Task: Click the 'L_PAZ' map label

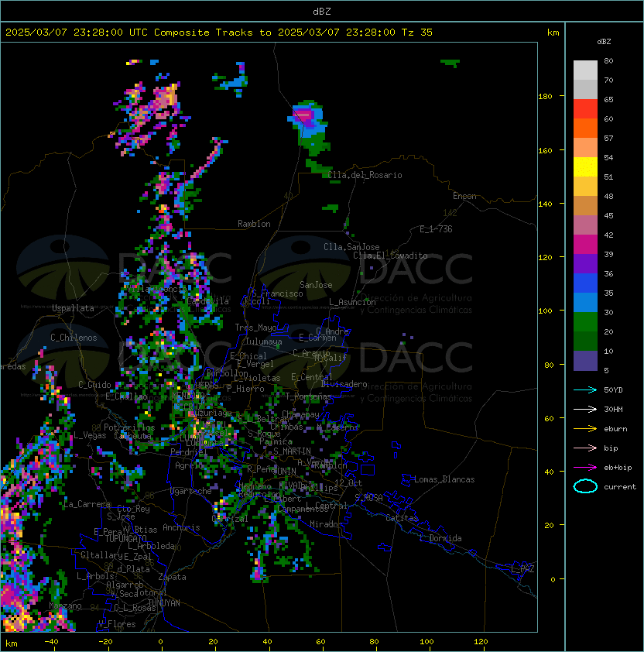Action: [522, 569]
